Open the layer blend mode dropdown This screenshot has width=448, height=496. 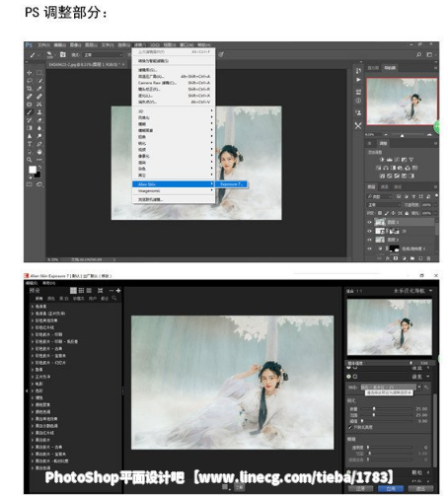click(384, 205)
